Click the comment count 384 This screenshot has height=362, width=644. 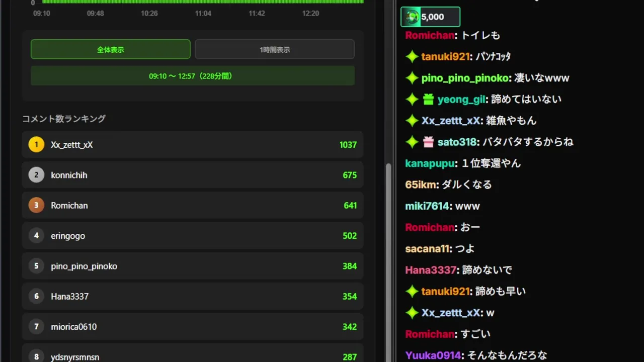click(x=350, y=266)
